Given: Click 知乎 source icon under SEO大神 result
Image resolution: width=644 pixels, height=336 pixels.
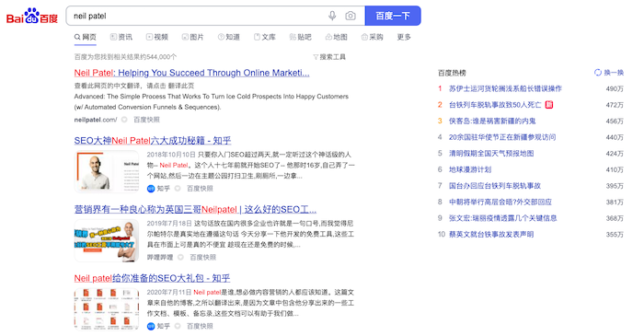Looking at the screenshot, I should pyautogui.click(x=151, y=189).
